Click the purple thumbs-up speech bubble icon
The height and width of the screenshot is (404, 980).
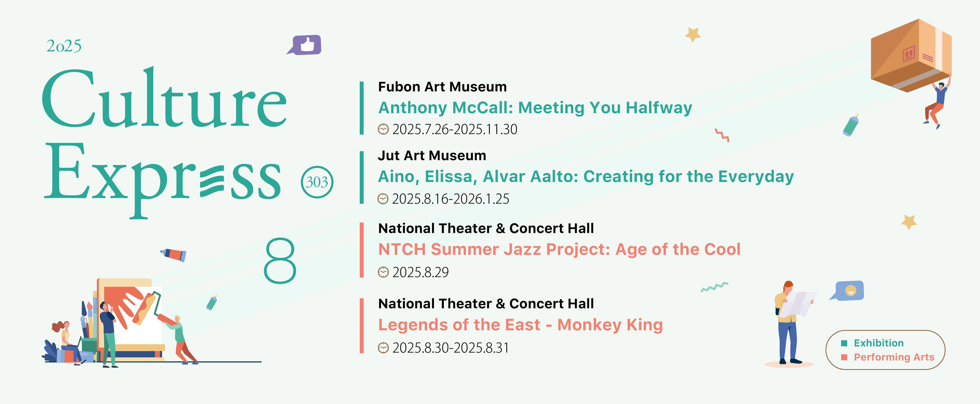coord(304,45)
